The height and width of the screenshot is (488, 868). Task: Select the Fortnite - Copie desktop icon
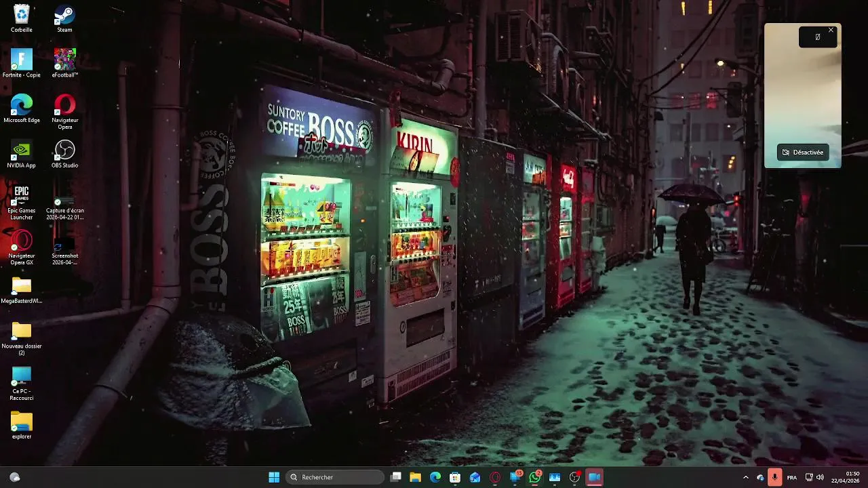[x=22, y=64]
